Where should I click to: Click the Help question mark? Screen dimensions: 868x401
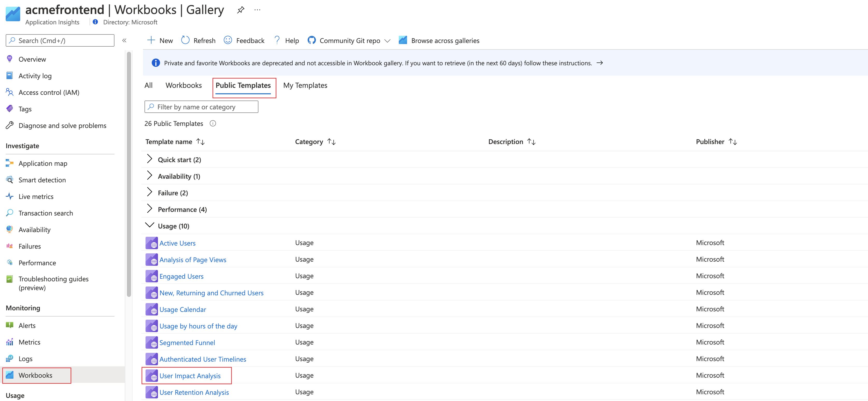277,40
